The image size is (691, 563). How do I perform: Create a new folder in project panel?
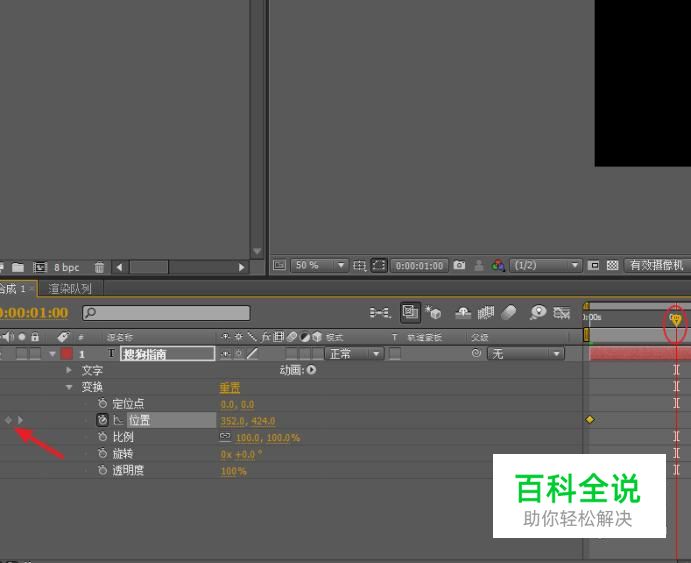pyautogui.click(x=18, y=267)
